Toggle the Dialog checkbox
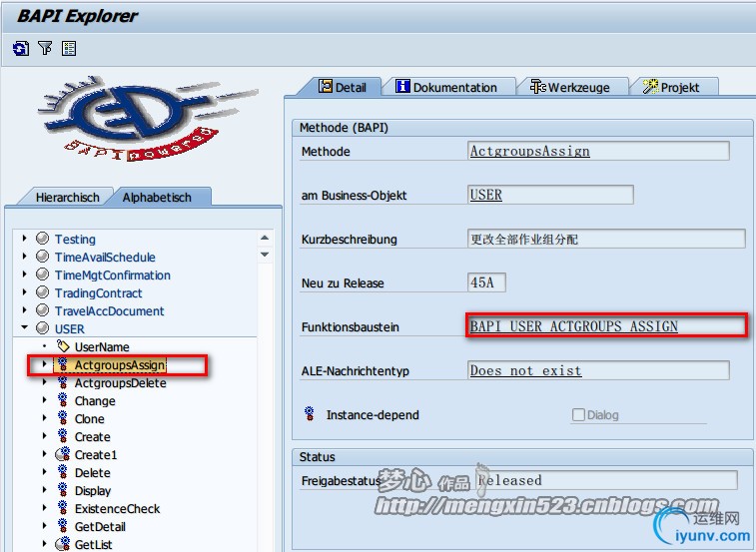Viewport: 756px width, 552px height. (578, 414)
